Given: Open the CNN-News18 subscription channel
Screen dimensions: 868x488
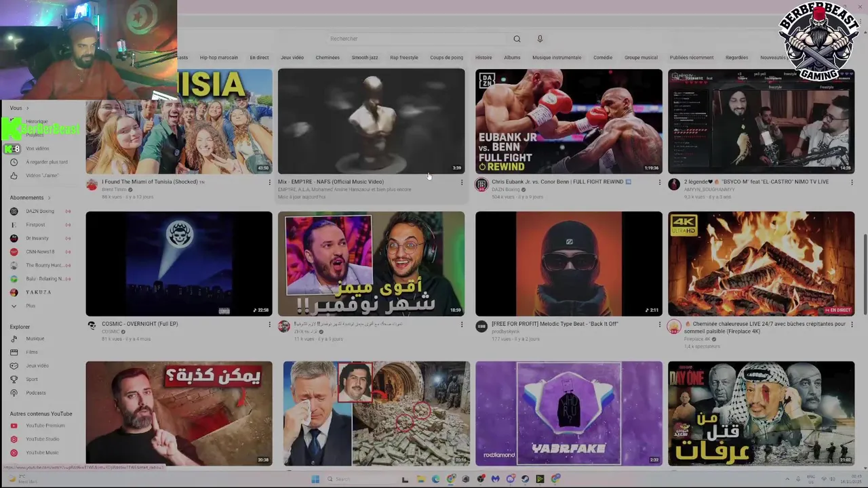Looking at the screenshot, I should (40, 252).
